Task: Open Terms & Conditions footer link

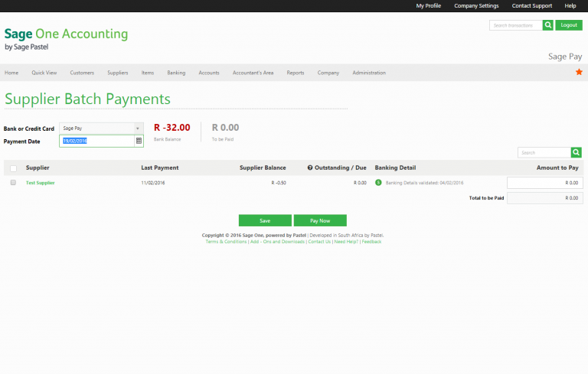Action: coord(226,242)
